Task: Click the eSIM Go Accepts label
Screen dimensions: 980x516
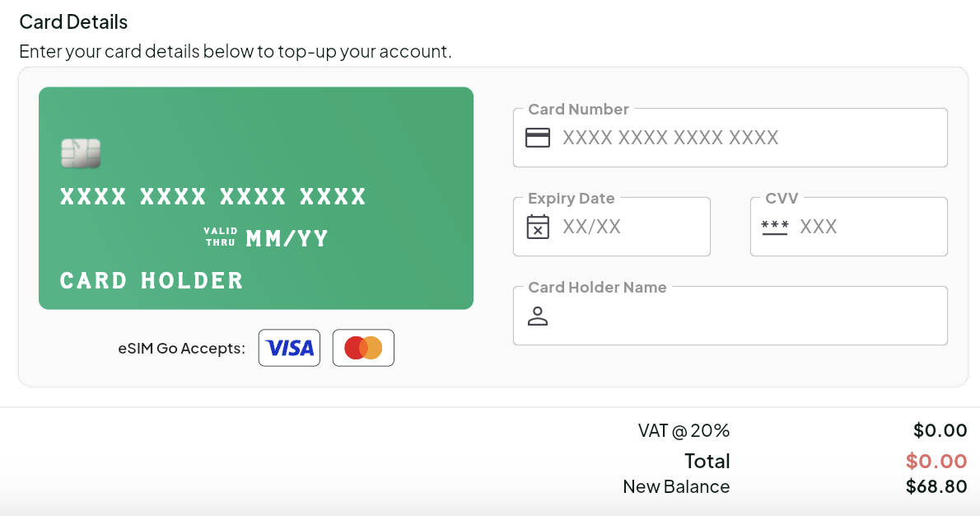Action: click(x=181, y=349)
